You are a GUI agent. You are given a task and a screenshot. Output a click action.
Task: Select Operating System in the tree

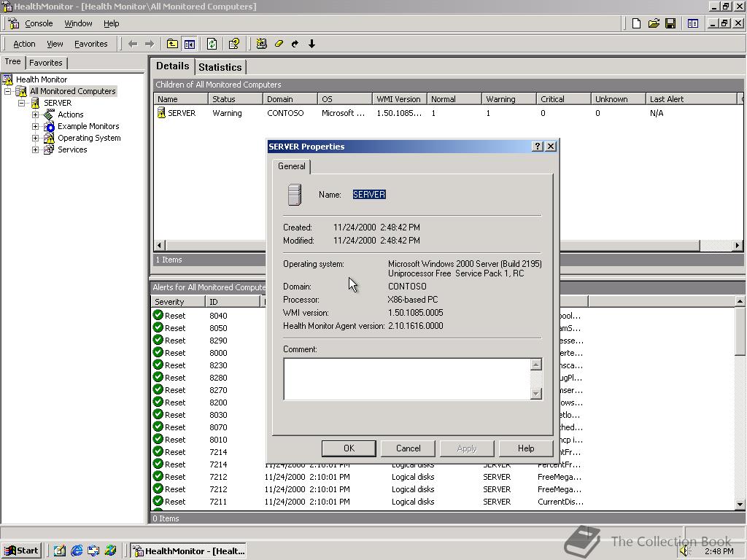89,138
